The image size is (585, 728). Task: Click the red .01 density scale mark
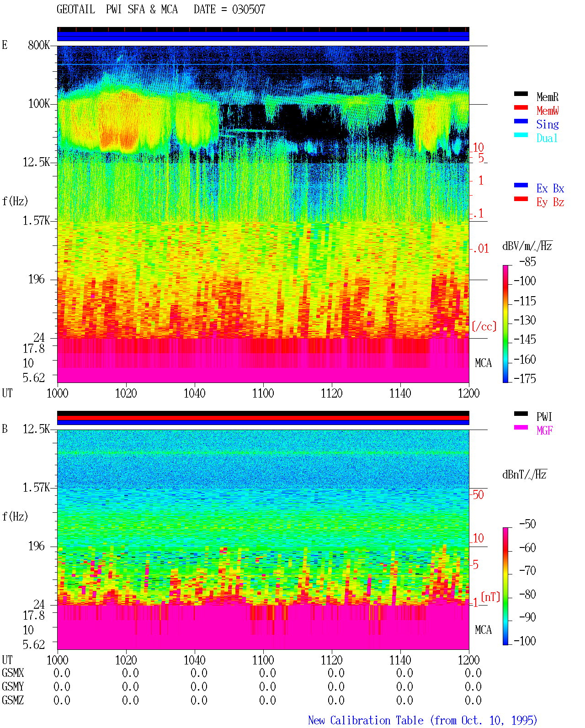[x=481, y=249]
